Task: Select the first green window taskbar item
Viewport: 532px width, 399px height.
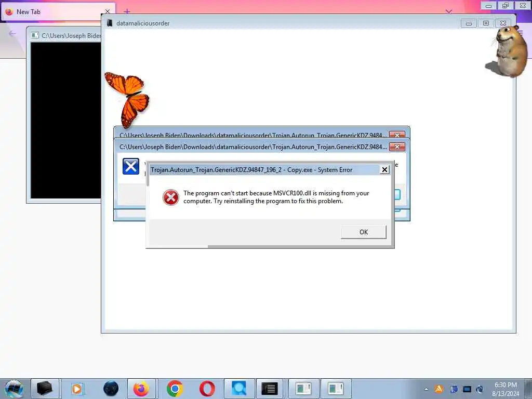Action: (303, 389)
